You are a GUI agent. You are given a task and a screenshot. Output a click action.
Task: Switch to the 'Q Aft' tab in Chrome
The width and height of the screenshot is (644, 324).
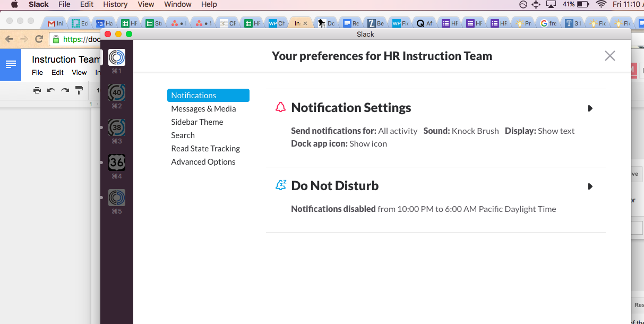(425, 23)
